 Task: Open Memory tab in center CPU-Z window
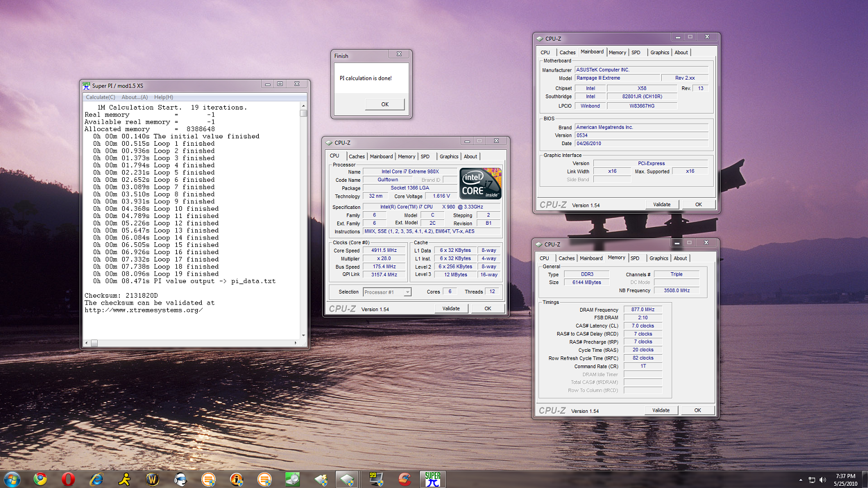click(x=407, y=156)
